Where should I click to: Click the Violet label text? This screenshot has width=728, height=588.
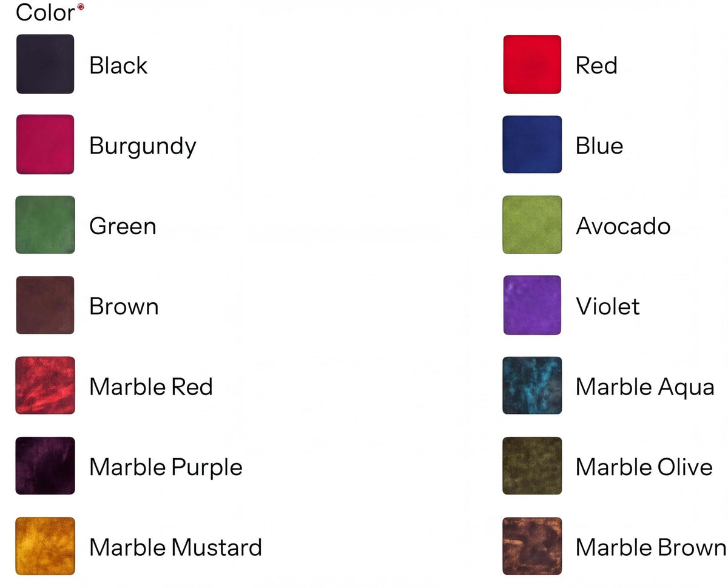(x=607, y=306)
